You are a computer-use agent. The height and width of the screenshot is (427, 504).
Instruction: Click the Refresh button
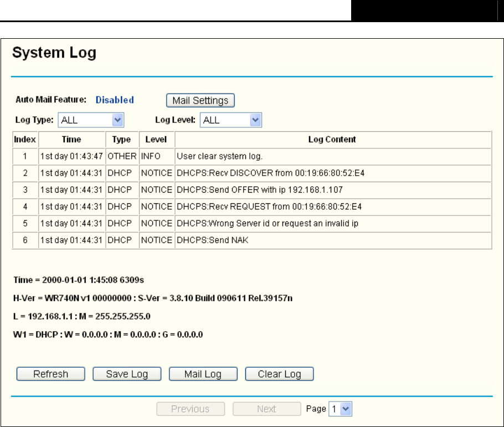(50, 374)
